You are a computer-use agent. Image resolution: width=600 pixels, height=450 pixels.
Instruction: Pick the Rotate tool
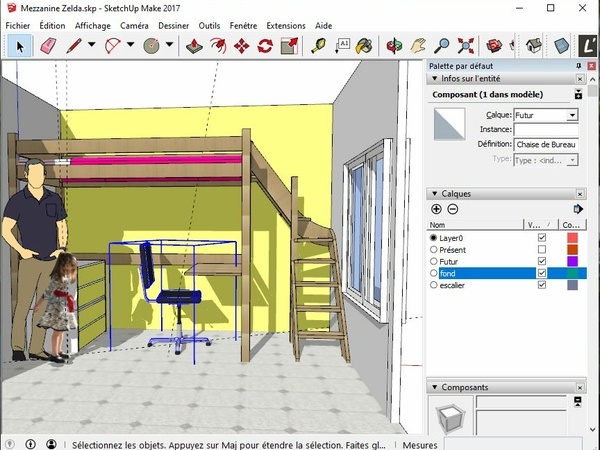[265, 46]
